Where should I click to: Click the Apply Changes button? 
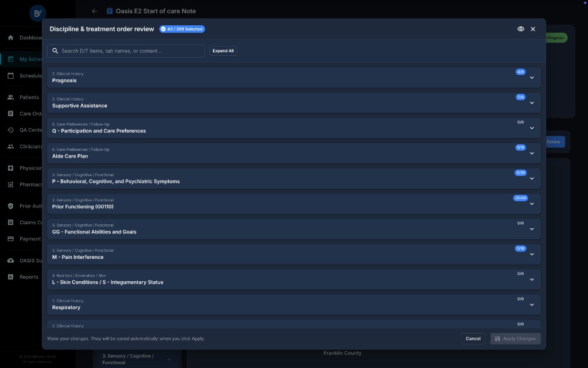point(515,338)
